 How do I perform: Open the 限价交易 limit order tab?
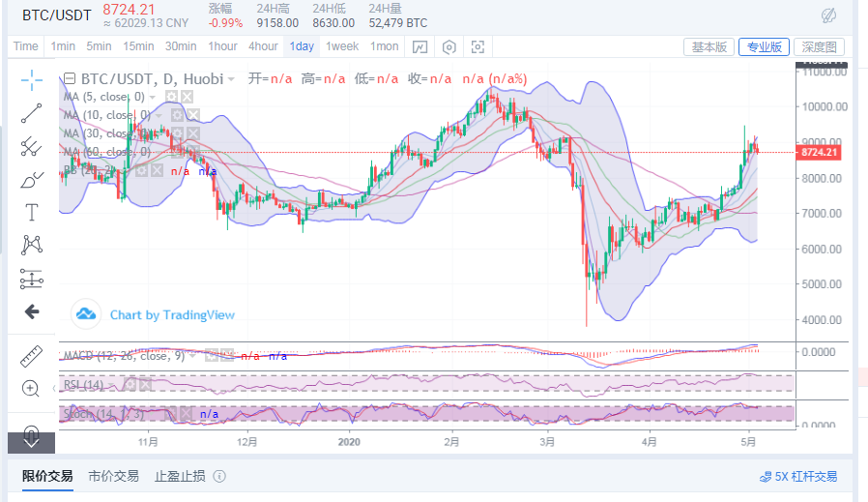[47, 477]
